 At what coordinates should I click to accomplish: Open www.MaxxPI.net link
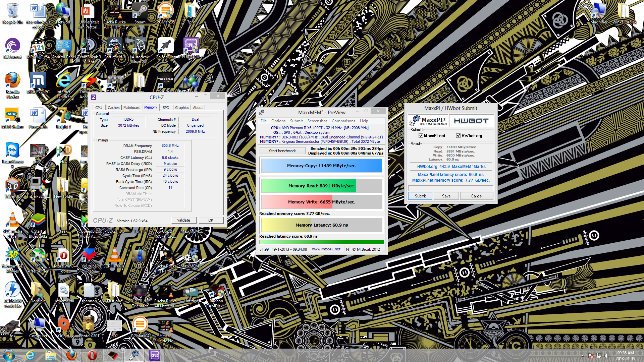click(326, 249)
